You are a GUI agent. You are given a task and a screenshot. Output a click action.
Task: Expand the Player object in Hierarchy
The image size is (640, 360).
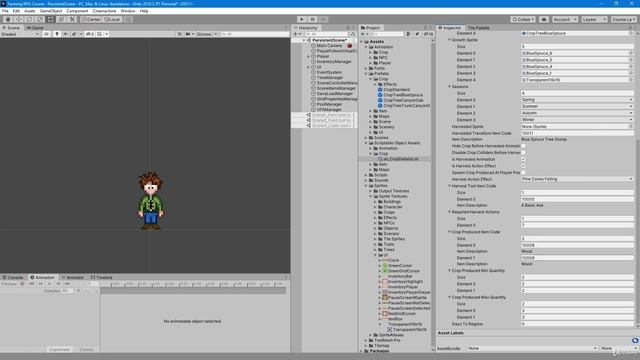coord(309,56)
